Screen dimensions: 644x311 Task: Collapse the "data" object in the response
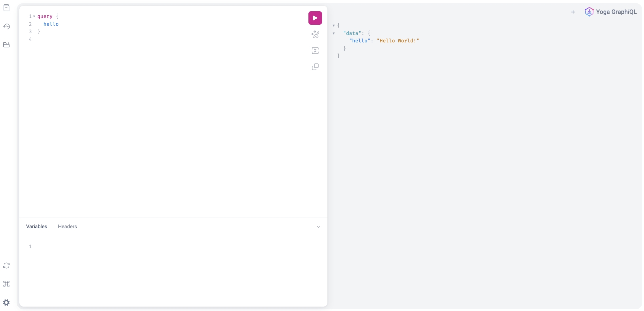[x=334, y=33]
